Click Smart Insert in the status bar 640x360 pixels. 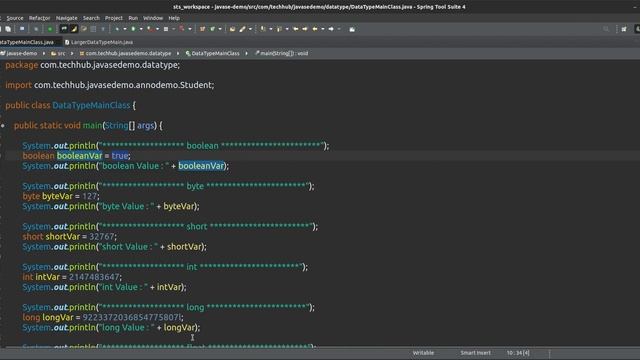click(x=476, y=353)
